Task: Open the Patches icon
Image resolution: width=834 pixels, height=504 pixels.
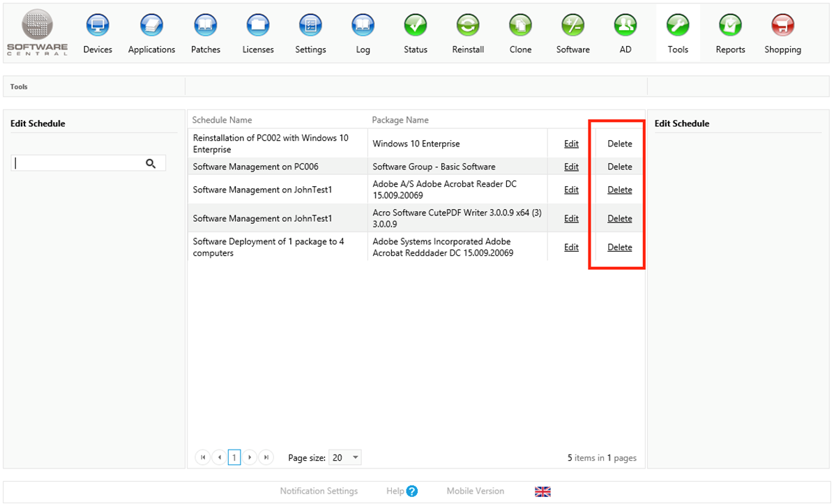Action: pos(205,26)
